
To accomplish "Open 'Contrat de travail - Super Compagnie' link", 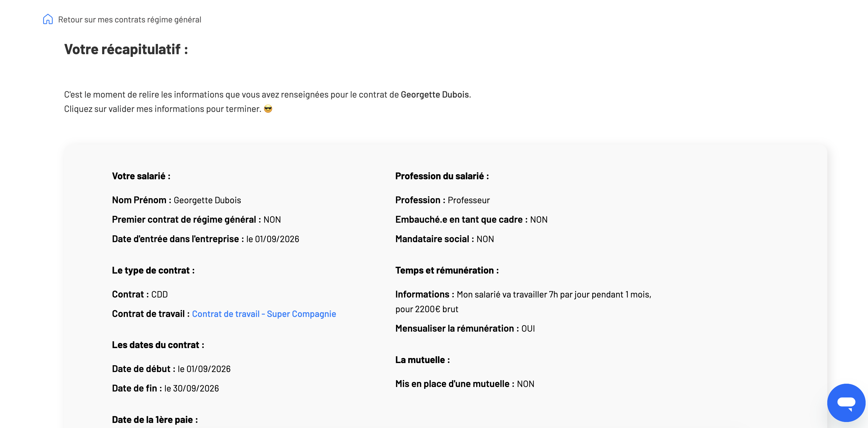I will point(264,314).
